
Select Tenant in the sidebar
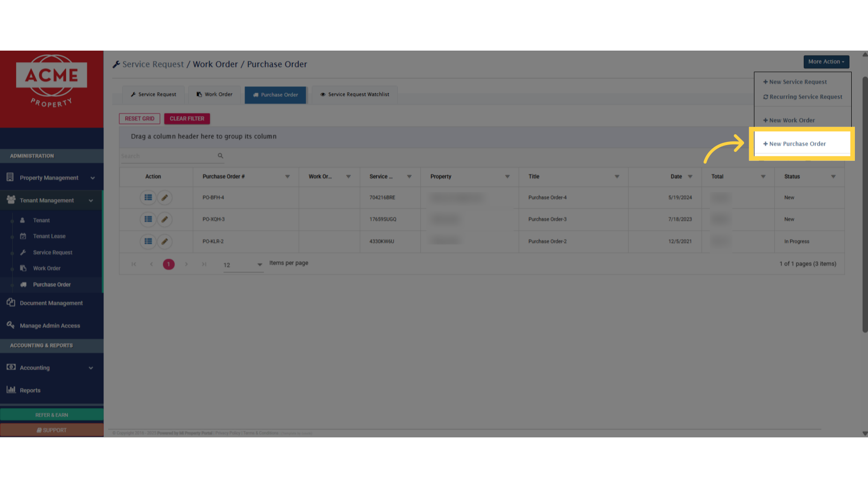pos(41,220)
